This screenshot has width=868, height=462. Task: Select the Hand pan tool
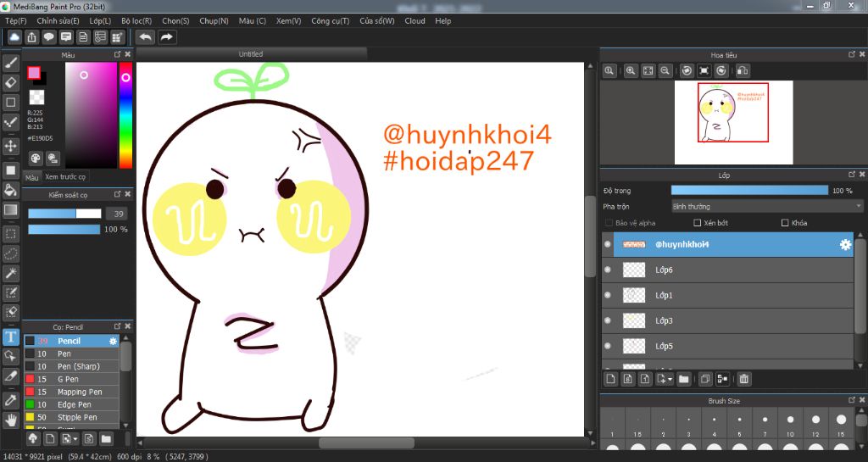pos(10,420)
